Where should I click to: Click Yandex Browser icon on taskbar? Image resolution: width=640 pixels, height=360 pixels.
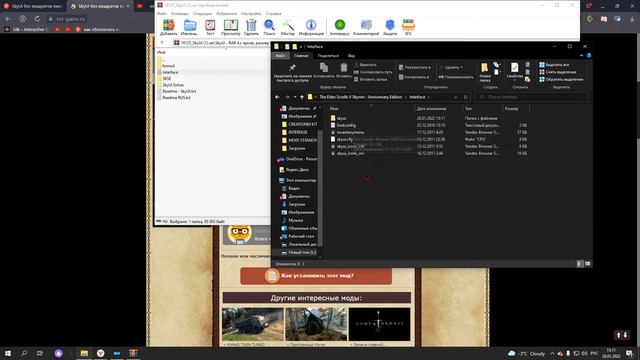(x=100, y=353)
